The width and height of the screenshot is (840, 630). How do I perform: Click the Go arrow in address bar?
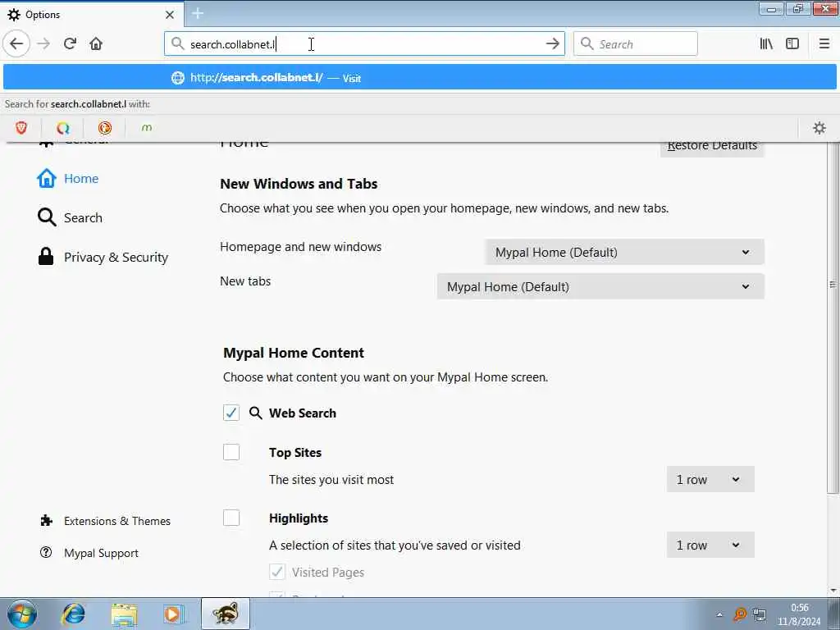[x=552, y=44]
